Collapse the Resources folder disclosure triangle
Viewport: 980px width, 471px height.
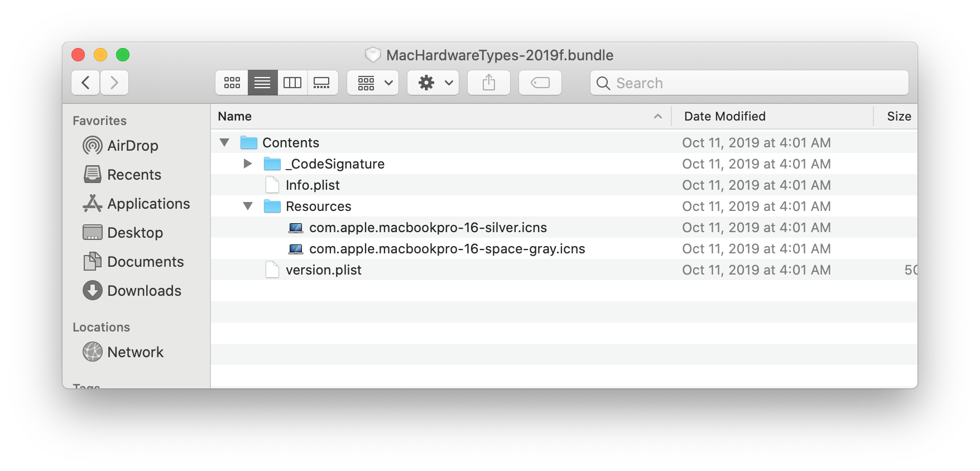248,206
